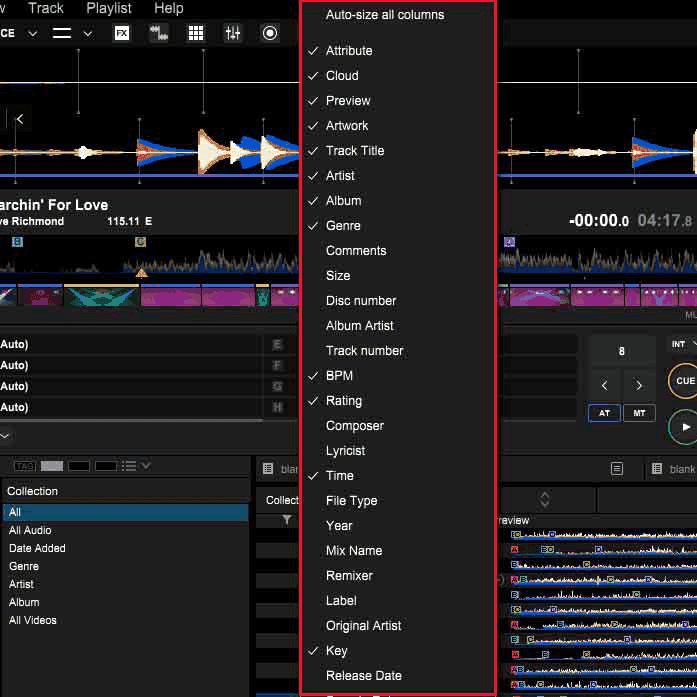Screen dimensions: 697x697
Task: Open the pad grid view icon
Action: tap(196, 33)
